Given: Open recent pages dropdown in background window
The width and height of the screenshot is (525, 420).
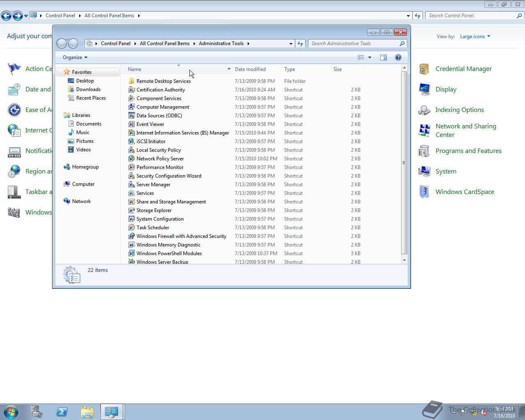Looking at the screenshot, I should point(26,16).
